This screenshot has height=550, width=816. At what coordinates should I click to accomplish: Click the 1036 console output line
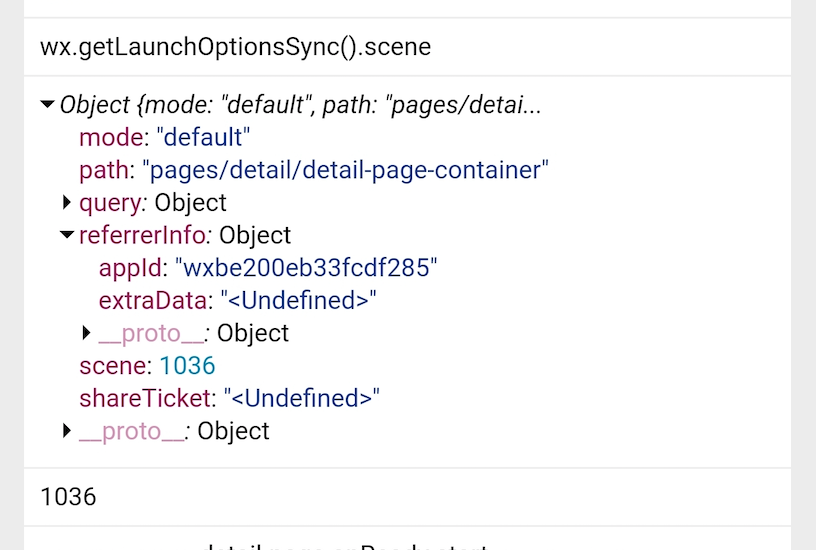point(68,496)
